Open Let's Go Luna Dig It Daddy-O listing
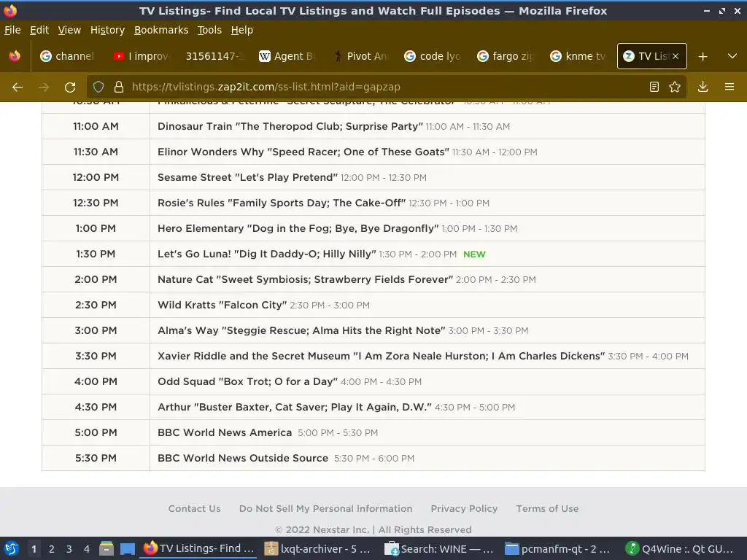The width and height of the screenshot is (747, 560). click(x=267, y=254)
